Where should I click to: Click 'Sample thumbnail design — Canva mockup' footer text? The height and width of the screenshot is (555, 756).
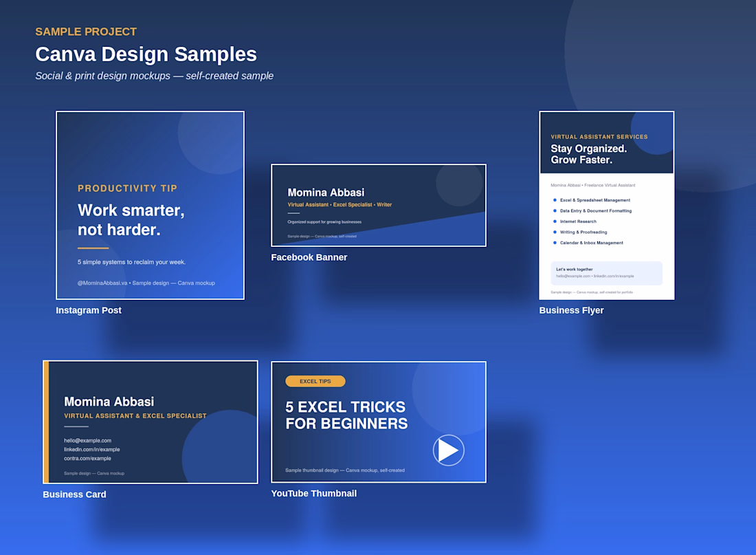tap(345, 470)
